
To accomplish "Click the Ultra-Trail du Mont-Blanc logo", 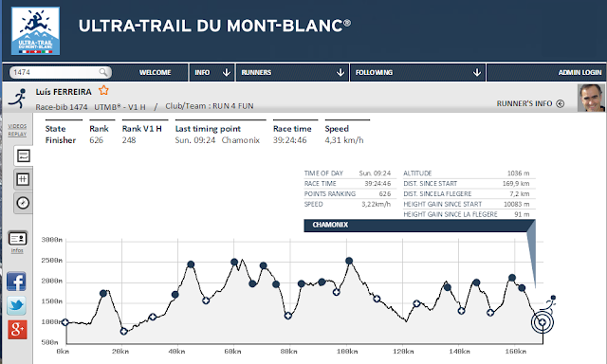I will pos(36,30).
